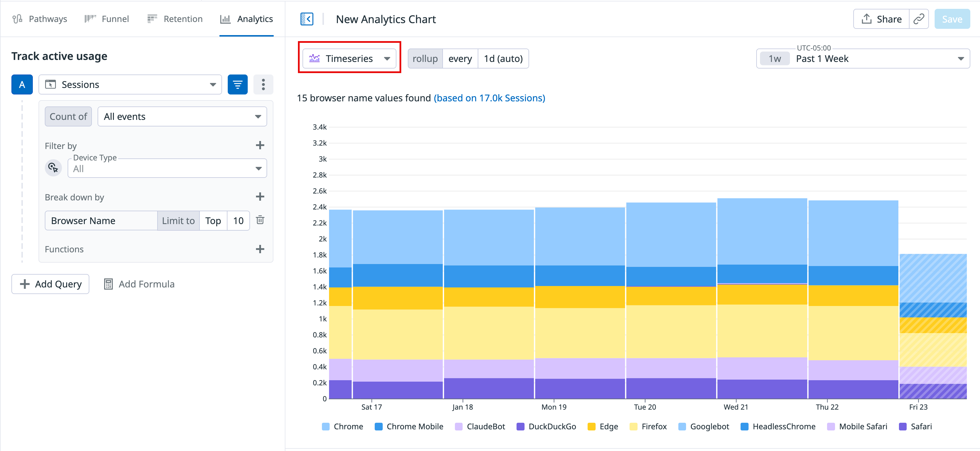Collapse the query editor side panel
The image size is (980, 451).
(306, 19)
